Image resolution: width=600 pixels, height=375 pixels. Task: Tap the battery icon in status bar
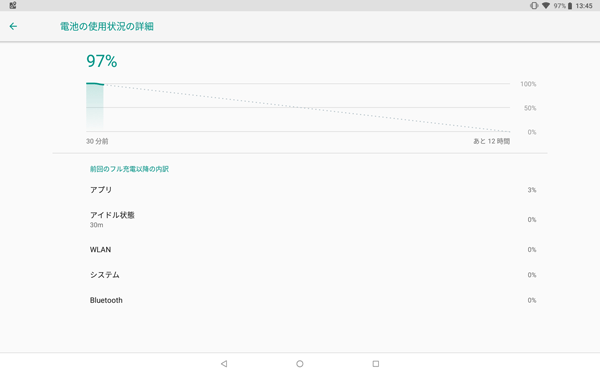570,6
